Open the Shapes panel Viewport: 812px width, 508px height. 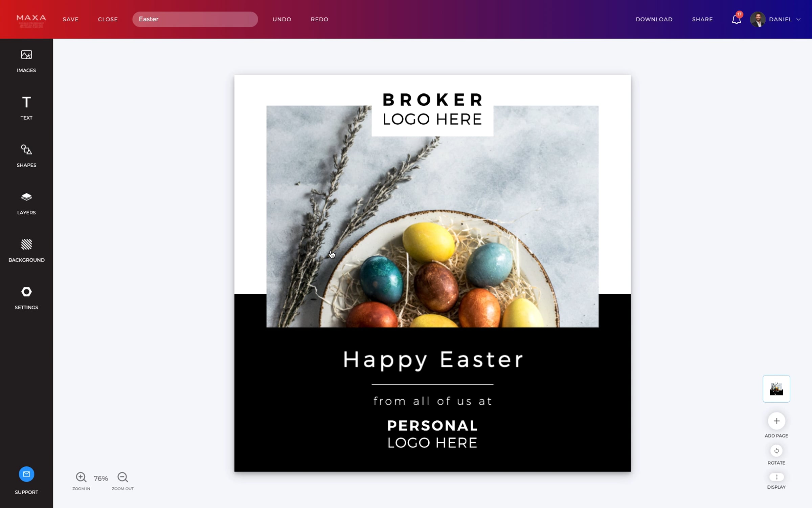26,156
